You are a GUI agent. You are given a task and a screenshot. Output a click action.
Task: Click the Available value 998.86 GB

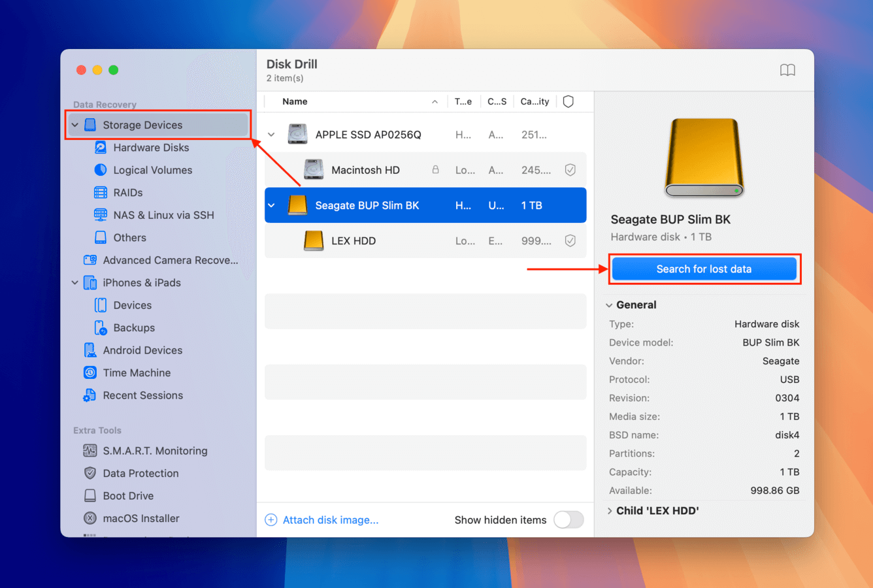tap(774, 491)
